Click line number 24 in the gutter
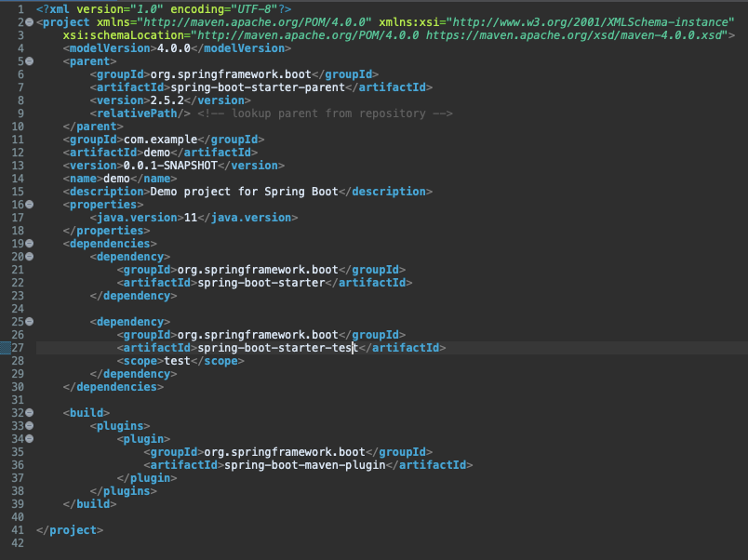Image resolution: width=748 pixels, height=560 pixels. point(18,309)
